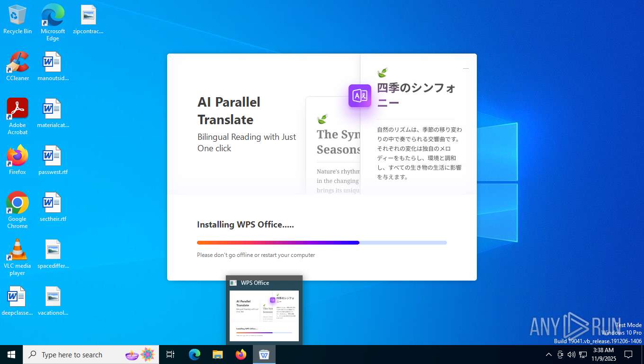644x364 pixels.
Task: Open the Adobe Acrobat desktop shortcut
Action: pyautogui.click(x=18, y=117)
